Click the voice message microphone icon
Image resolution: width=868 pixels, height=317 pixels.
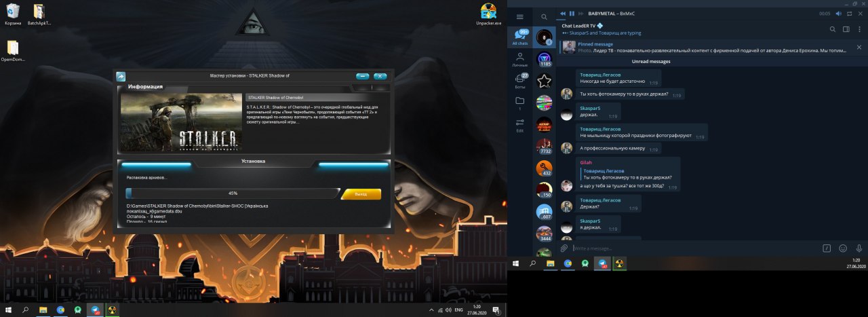859,248
